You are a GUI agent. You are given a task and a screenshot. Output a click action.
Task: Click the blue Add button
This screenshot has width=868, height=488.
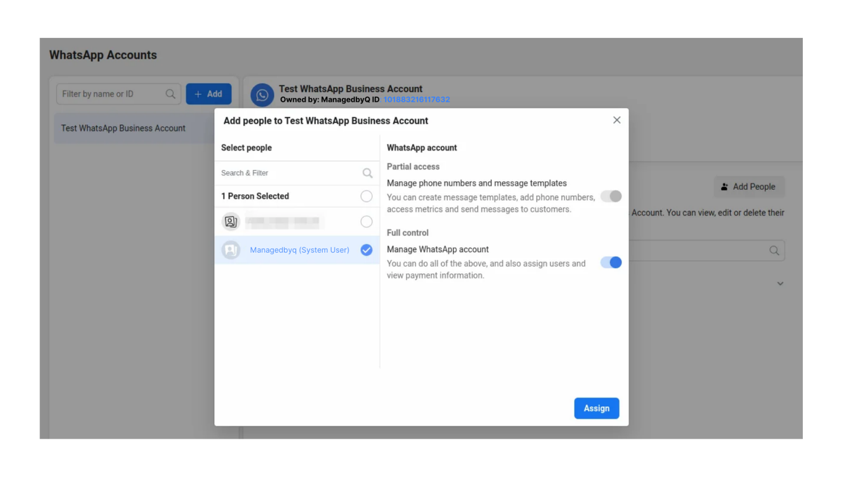pos(208,94)
